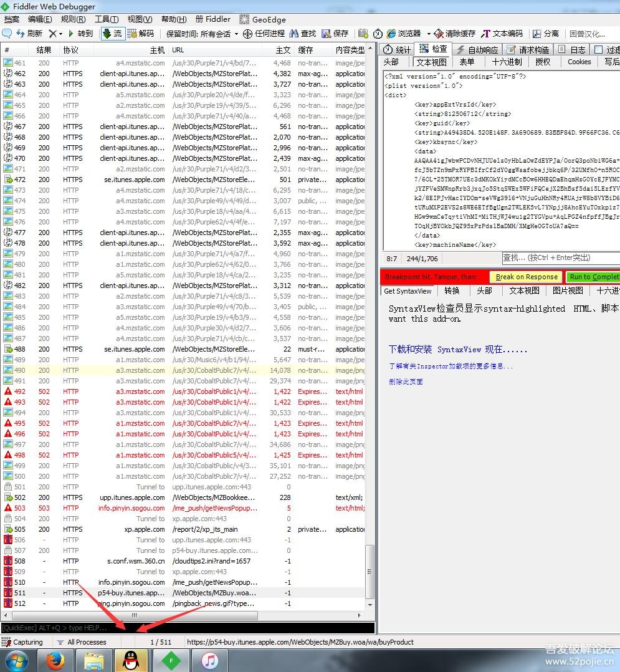Open the 查找 find tool
Image resolution: width=620 pixels, height=672 pixels.
(302, 34)
